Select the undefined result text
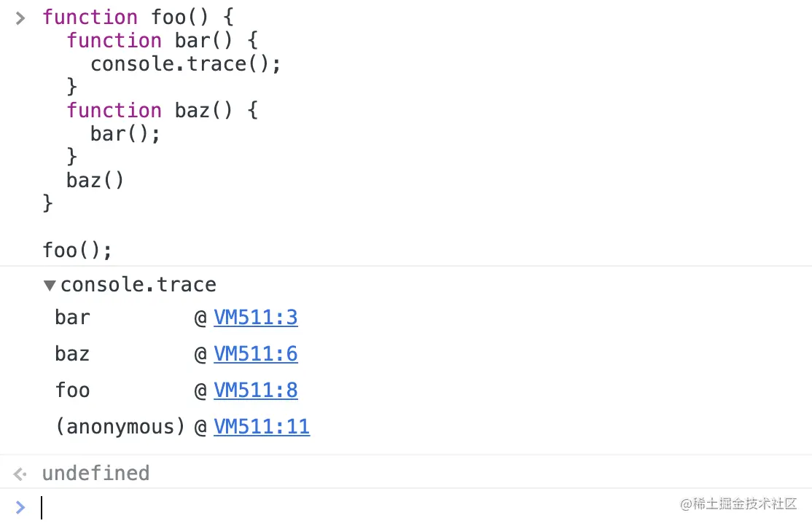Image resolution: width=812 pixels, height=526 pixels. coord(95,474)
